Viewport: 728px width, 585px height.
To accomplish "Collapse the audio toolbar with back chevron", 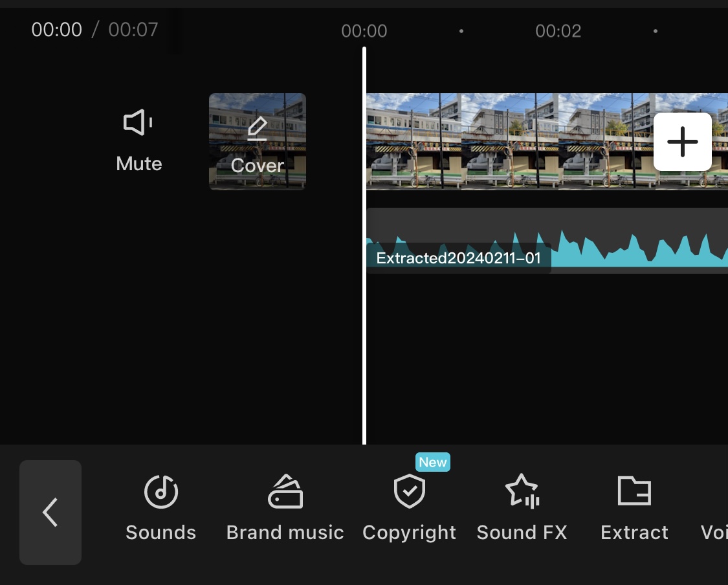I will coord(50,512).
